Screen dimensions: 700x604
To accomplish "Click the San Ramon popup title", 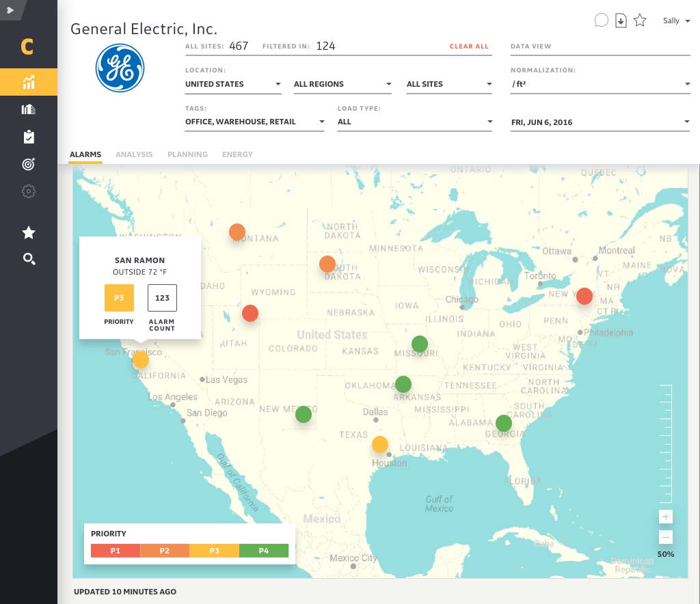I will click(139, 260).
